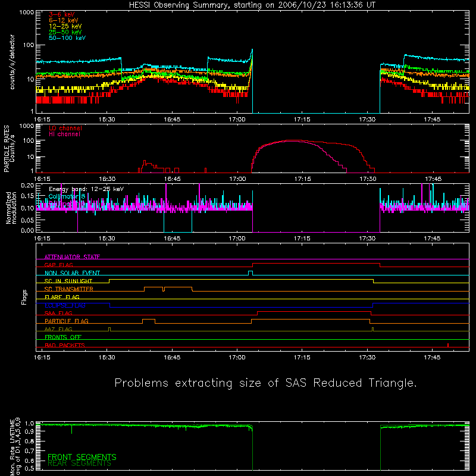The height and width of the screenshot is (476, 476).
Task: Click the 1000 tick on the particle rates y-axis
Action: point(27,126)
